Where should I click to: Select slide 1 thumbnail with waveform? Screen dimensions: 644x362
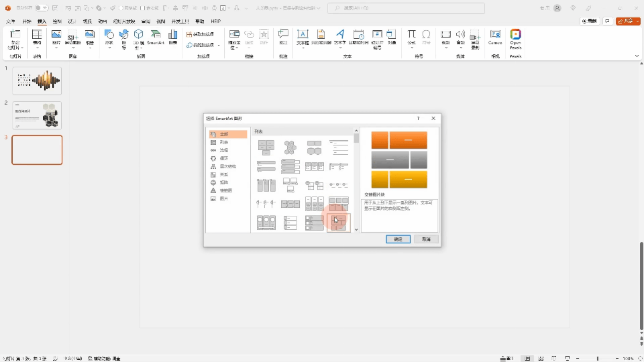click(37, 81)
